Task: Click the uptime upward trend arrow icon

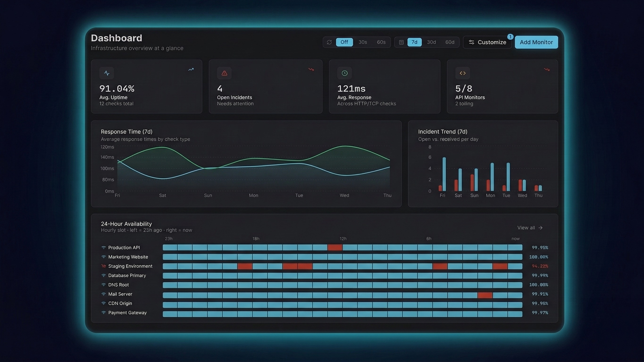Action: 191,70
